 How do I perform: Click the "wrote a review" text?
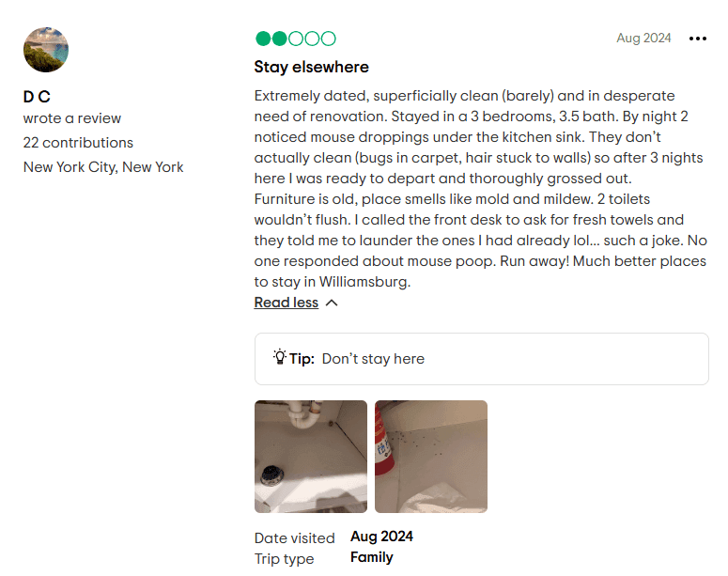click(x=72, y=118)
